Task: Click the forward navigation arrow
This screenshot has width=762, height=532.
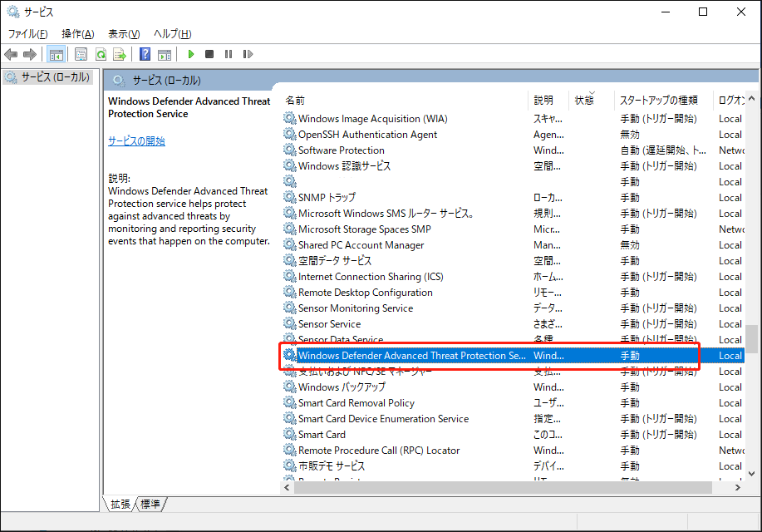Action: click(30, 53)
